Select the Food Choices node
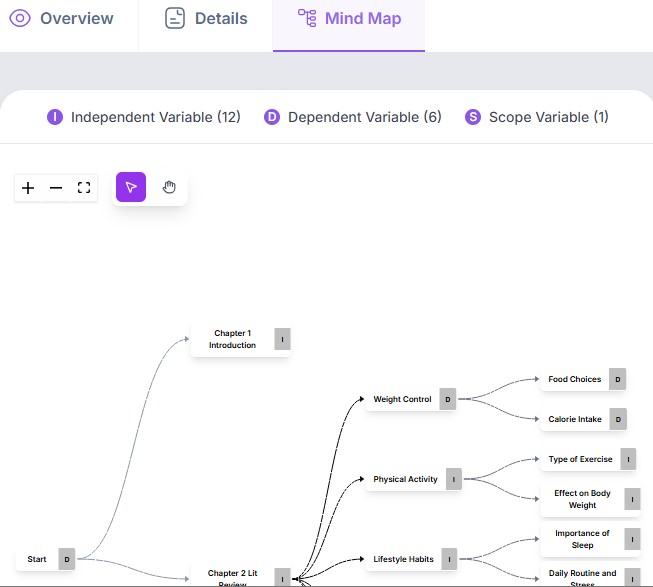Viewport: 653px width, 587px height. pyautogui.click(x=583, y=379)
